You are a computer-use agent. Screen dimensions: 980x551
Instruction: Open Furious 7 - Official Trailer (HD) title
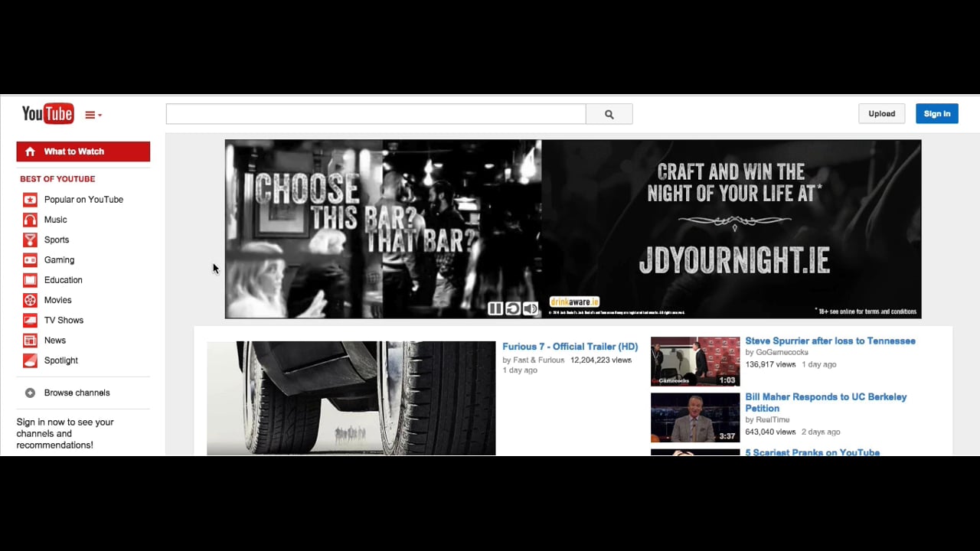pyautogui.click(x=570, y=347)
